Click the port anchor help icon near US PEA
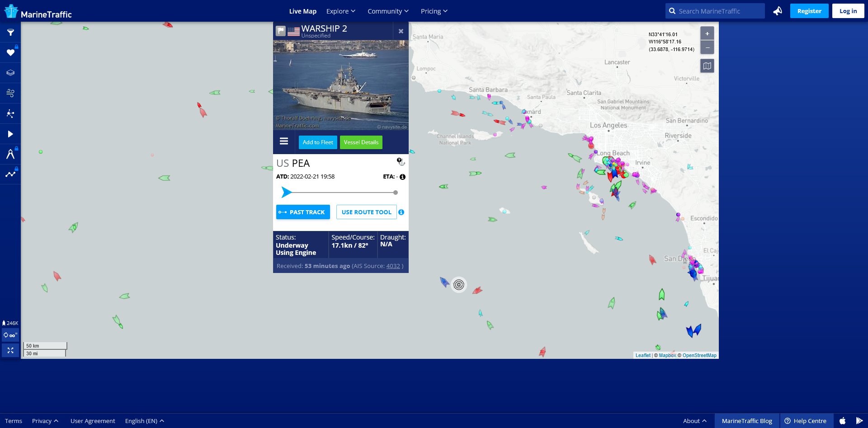The height and width of the screenshot is (428, 868). click(x=401, y=162)
